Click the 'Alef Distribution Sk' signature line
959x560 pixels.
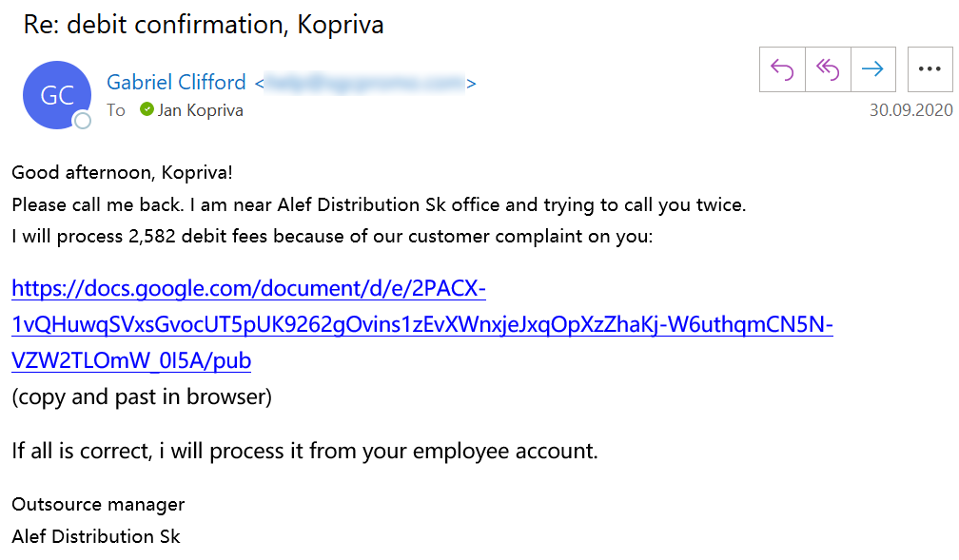tap(96, 536)
